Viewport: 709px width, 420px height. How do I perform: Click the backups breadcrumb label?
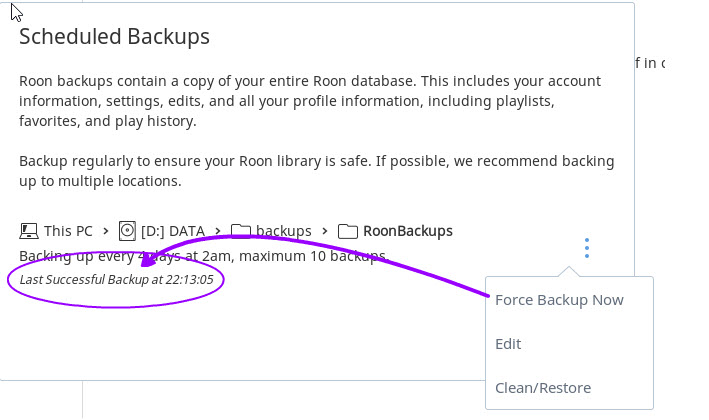coord(284,231)
